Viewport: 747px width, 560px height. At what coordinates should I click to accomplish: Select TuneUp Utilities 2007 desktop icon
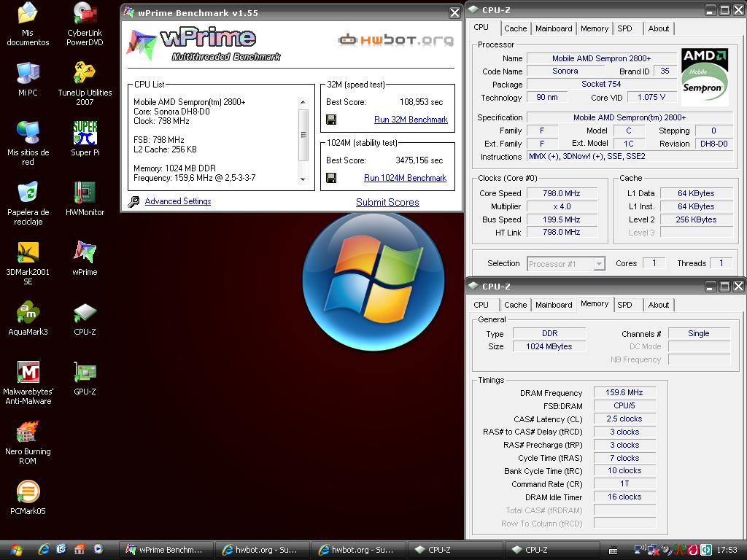pos(85,84)
